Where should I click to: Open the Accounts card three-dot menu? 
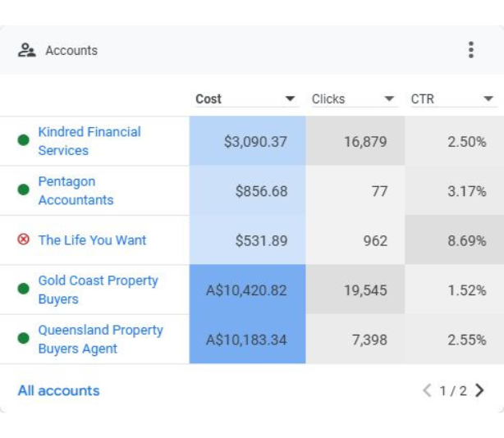click(470, 50)
